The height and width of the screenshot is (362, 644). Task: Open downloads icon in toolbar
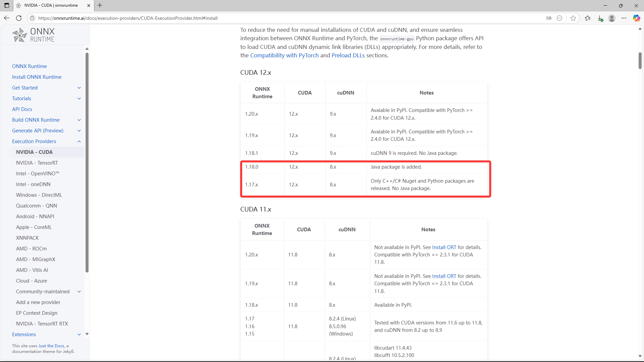click(600, 18)
